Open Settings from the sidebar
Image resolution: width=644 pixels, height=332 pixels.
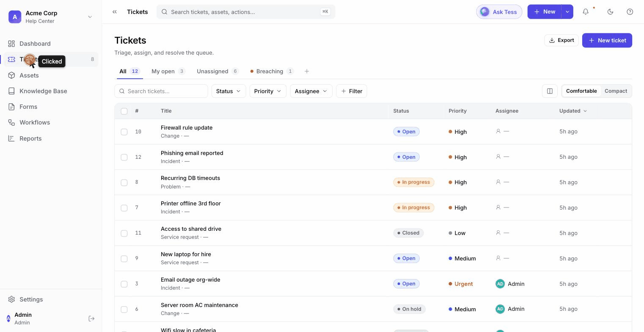click(51, 299)
